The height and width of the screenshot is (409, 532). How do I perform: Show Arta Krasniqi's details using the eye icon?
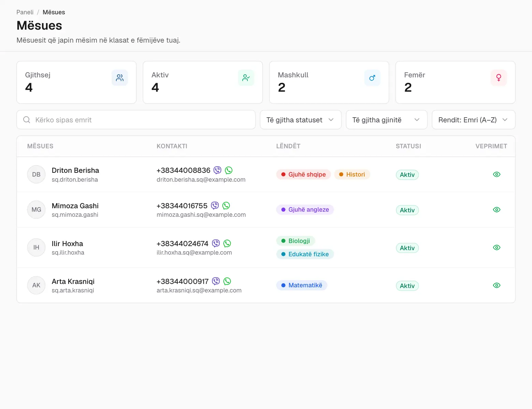click(497, 285)
